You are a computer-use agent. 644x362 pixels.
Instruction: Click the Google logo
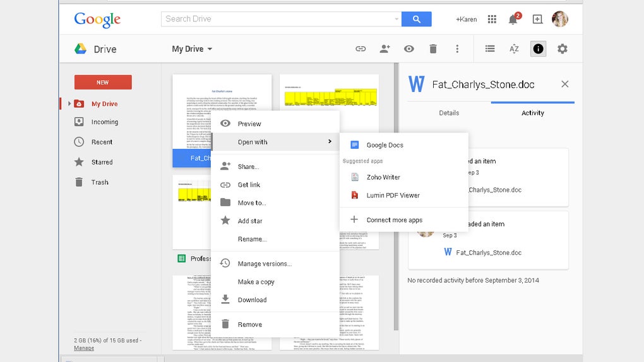coord(97,20)
